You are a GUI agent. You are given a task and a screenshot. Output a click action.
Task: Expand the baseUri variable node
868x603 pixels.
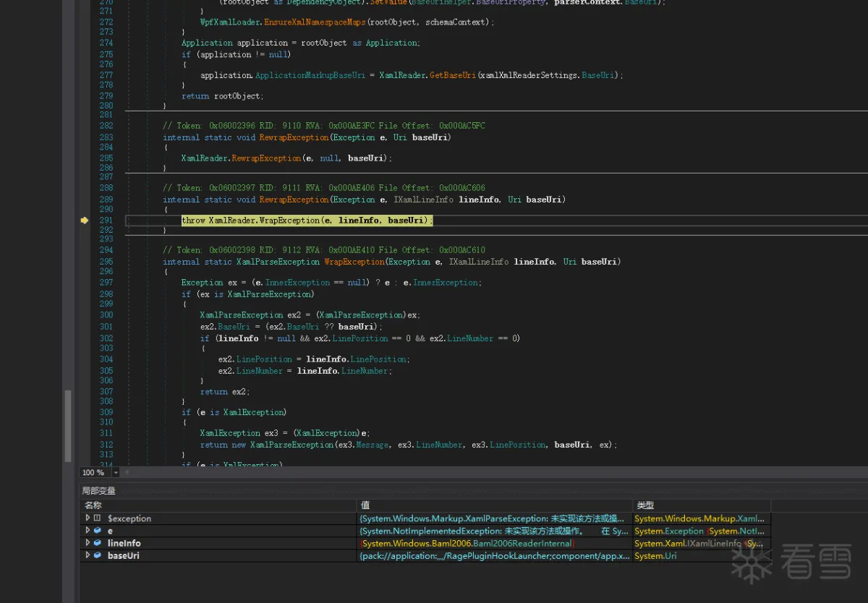(88, 555)
